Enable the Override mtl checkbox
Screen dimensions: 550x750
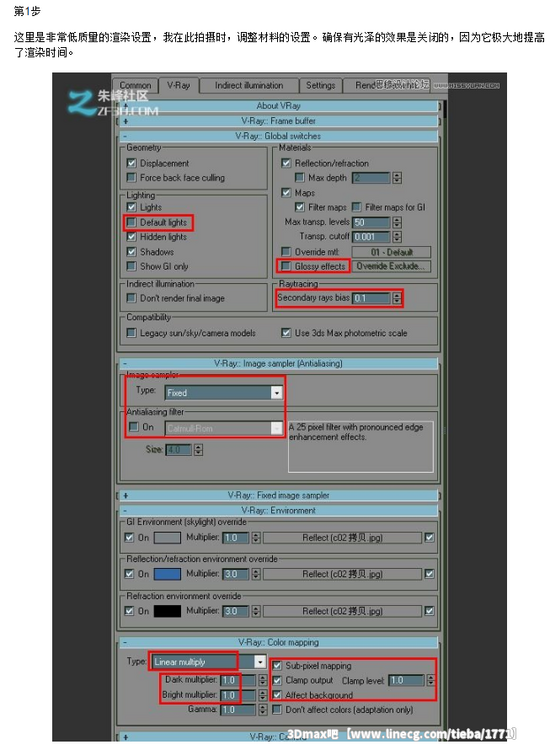(x=286, y=252)
